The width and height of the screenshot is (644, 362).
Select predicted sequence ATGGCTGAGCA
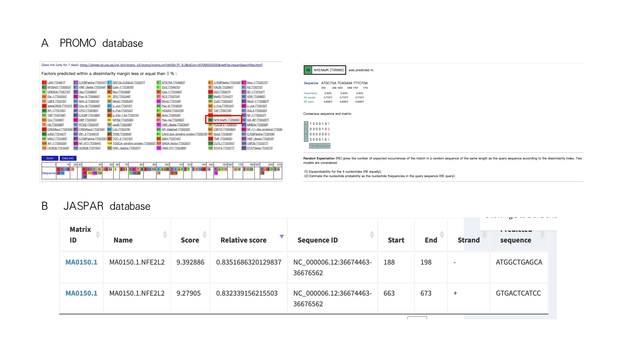pyautogui.click(x=519, y=262)
